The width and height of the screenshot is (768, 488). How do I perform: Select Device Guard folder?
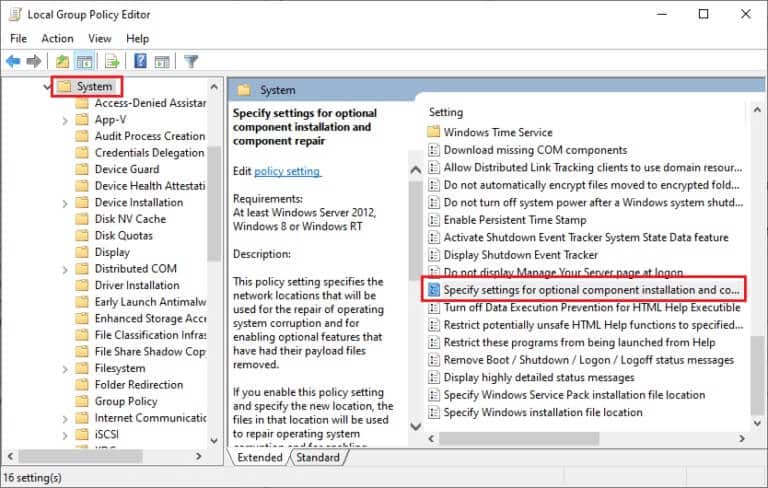[118, 170]
